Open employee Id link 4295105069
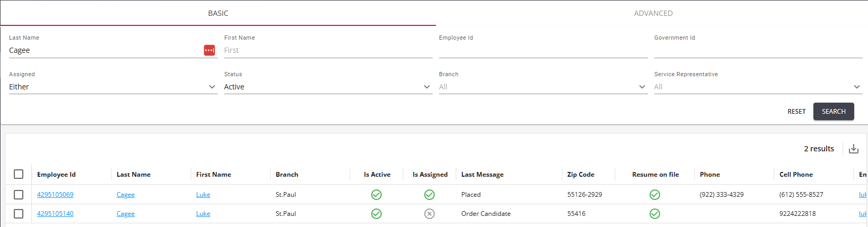The width and height of the screenshot is (868, 227). tap(55, 195)
